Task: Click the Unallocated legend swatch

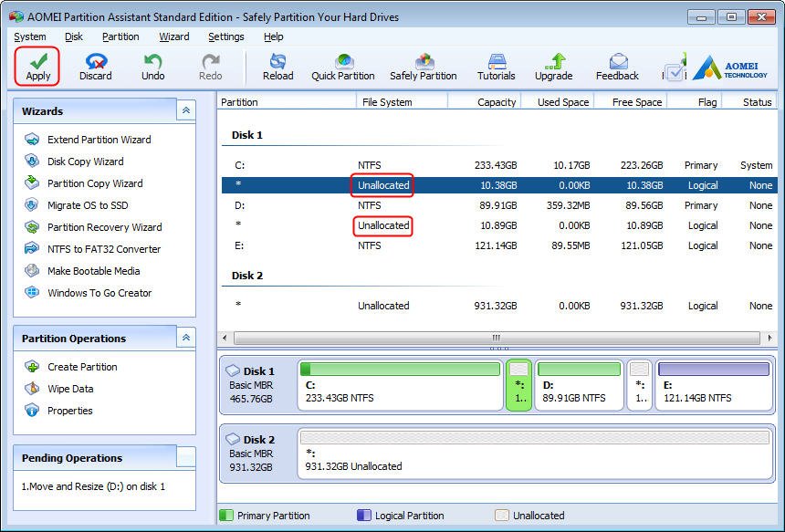Action: coord(502,516)
